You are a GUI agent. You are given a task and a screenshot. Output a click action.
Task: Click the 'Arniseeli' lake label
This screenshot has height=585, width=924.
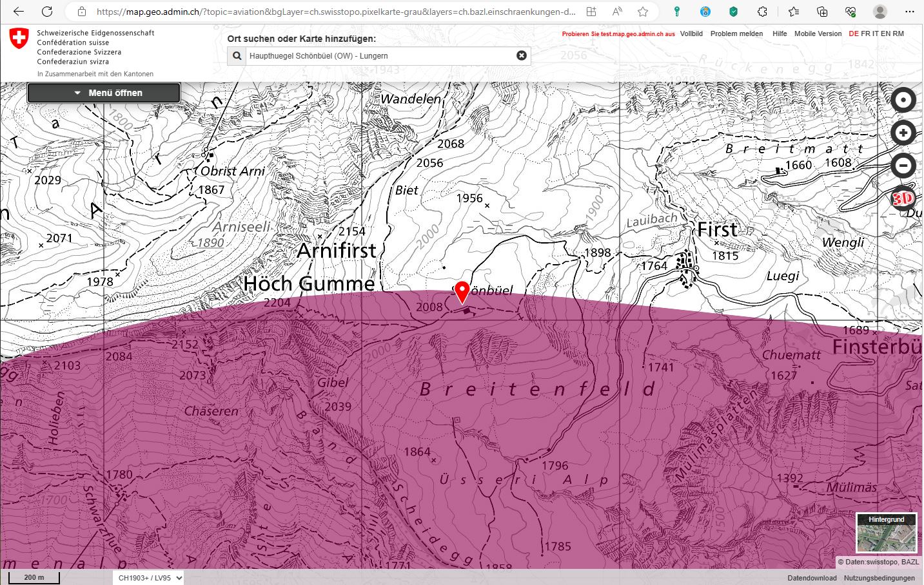click(x=242, y=227)
